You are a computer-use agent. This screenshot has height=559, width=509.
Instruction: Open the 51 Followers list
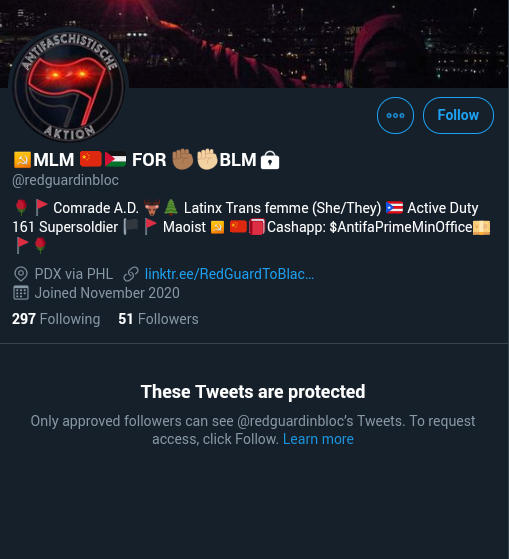click(158, 319)
